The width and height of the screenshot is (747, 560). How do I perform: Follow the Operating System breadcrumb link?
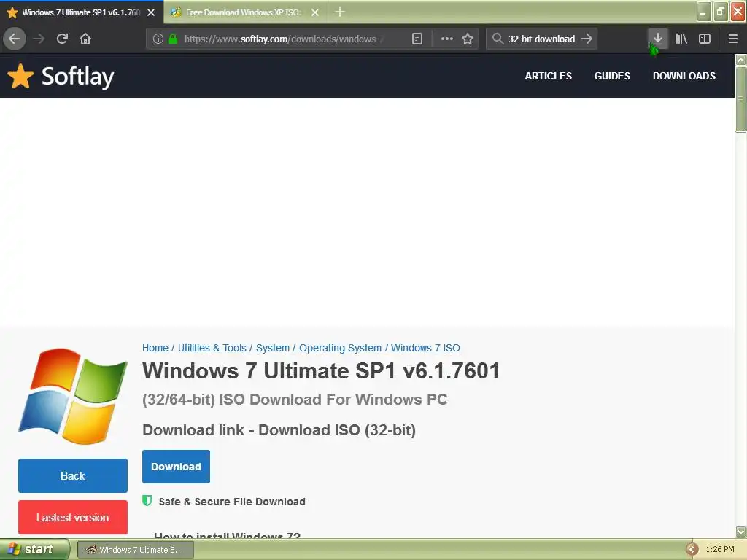point(340,348)
